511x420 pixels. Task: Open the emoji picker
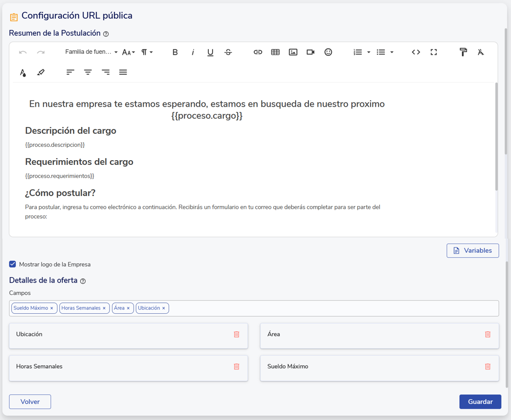[328, 52]
